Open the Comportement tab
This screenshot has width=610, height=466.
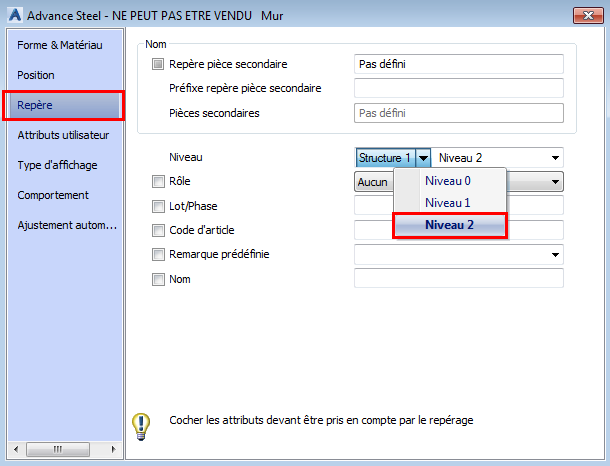[53, 195]
